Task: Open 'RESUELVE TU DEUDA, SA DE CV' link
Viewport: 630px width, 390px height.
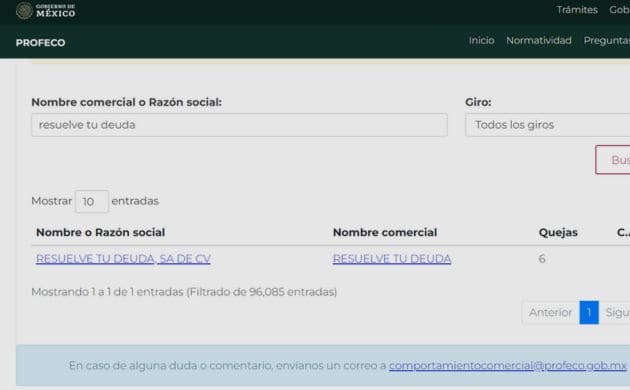Action: [123, 259]
